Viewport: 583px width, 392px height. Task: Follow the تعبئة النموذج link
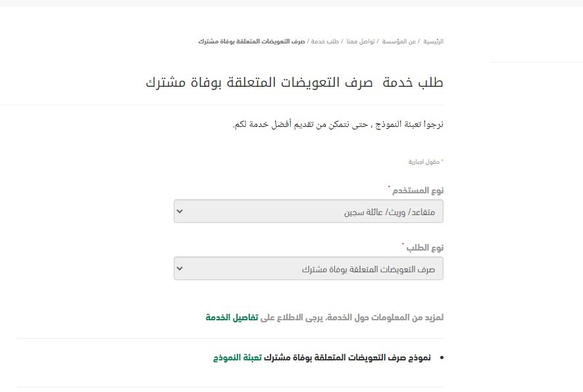click(238, 357)
